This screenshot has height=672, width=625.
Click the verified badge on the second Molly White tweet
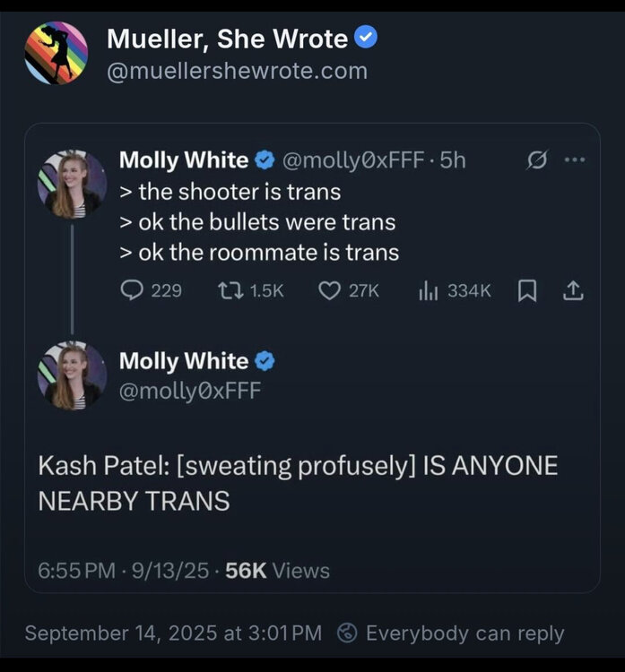[265, 361]
